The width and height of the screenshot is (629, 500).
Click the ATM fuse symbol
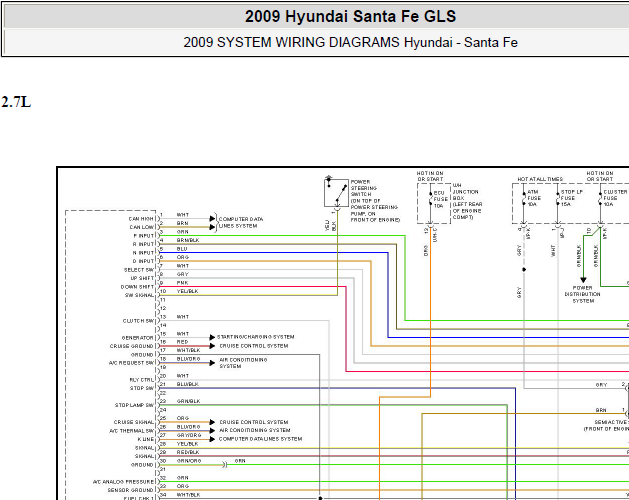pos(523,199)
